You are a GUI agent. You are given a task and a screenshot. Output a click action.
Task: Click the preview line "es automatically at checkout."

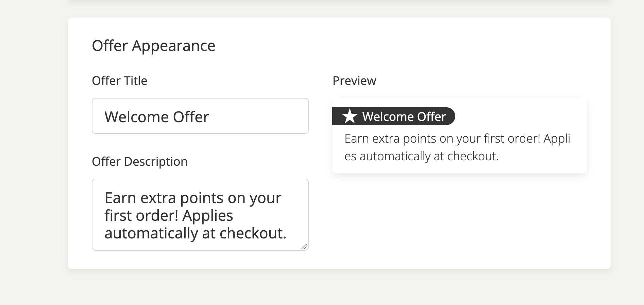coord(421,156)
